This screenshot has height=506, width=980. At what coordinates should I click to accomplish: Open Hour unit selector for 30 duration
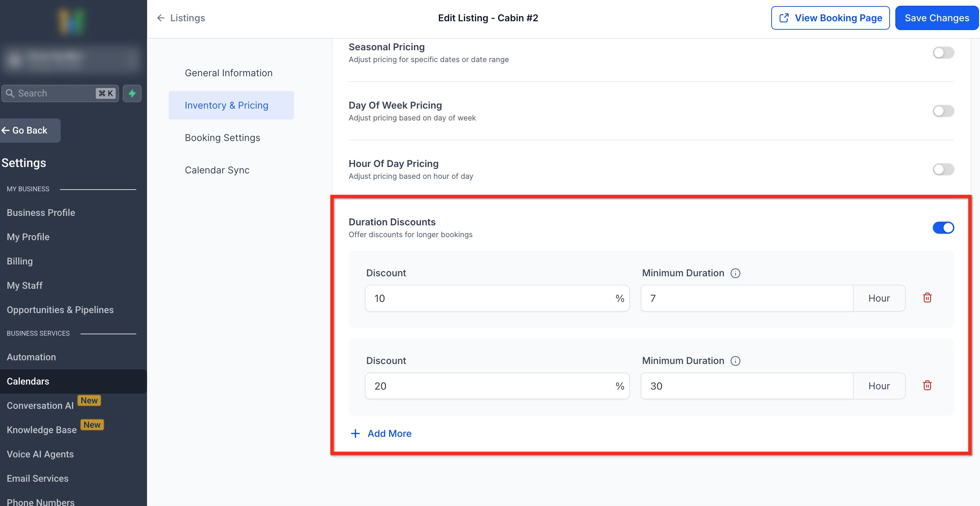pyautogui.click(x=879, y=386)
